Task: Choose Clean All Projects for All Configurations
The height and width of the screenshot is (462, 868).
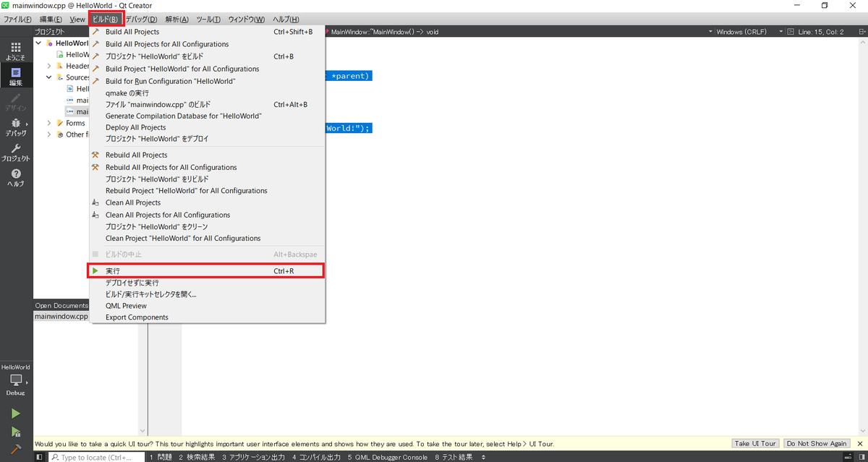Action: pos(207,215)
